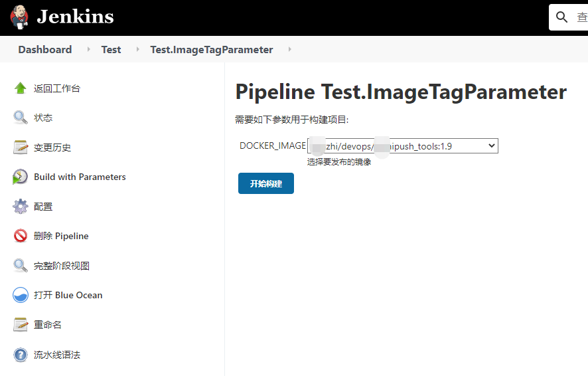
Task: Open 重命名 sidebar link
Action: click(x=48, y=325)
